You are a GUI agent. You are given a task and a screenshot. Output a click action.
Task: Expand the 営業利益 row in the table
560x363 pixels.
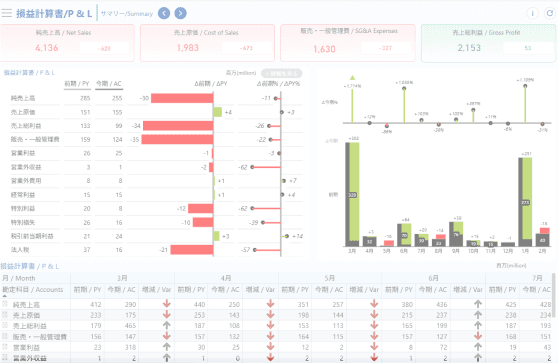coord(5,347)
